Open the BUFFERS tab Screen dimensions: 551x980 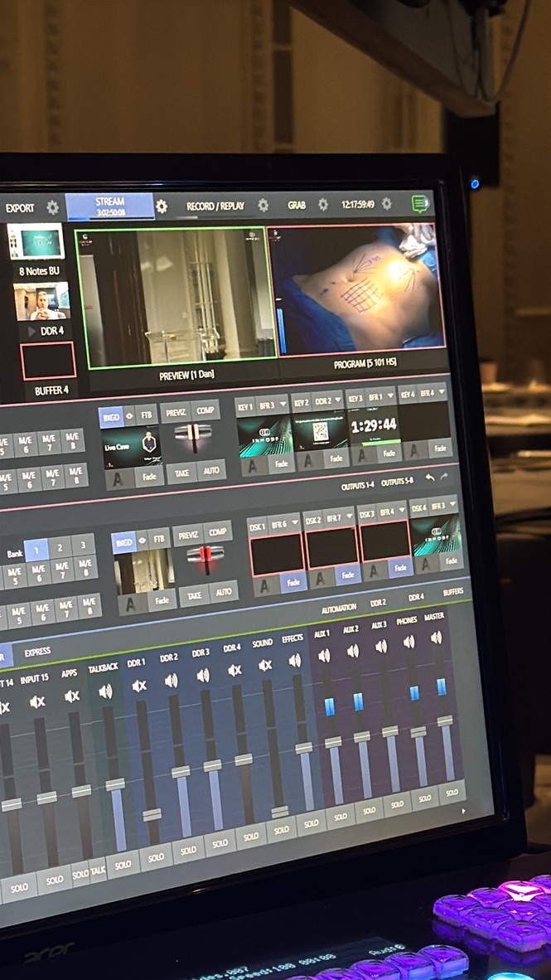click(453, 592)
